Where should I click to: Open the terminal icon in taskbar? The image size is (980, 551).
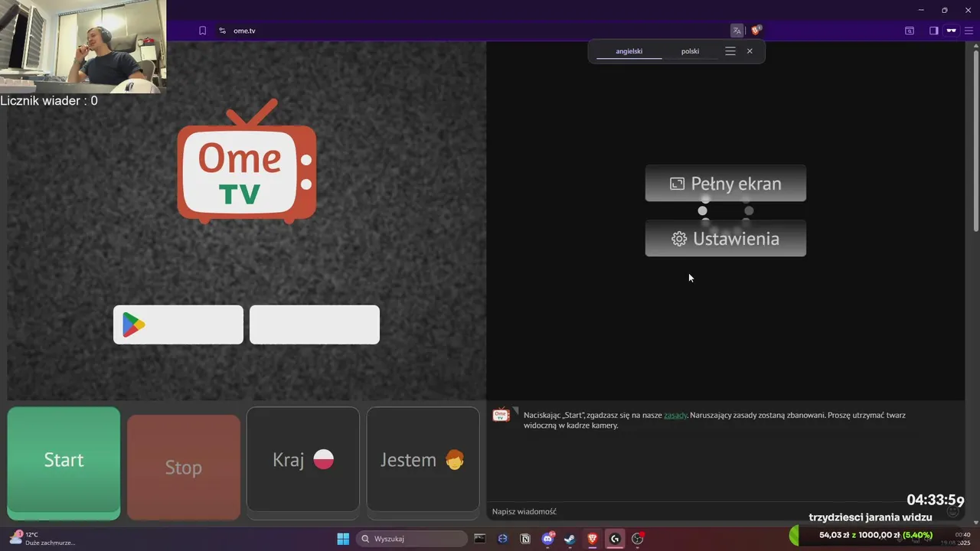pos(480,539)
